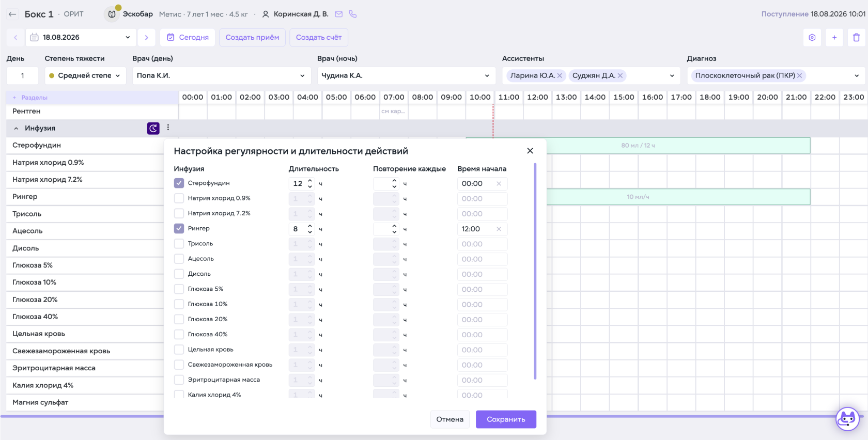The height and width of the screenshot is (440, 868).
Task: Close the regularity settings dialog
Action: [530, 151]
